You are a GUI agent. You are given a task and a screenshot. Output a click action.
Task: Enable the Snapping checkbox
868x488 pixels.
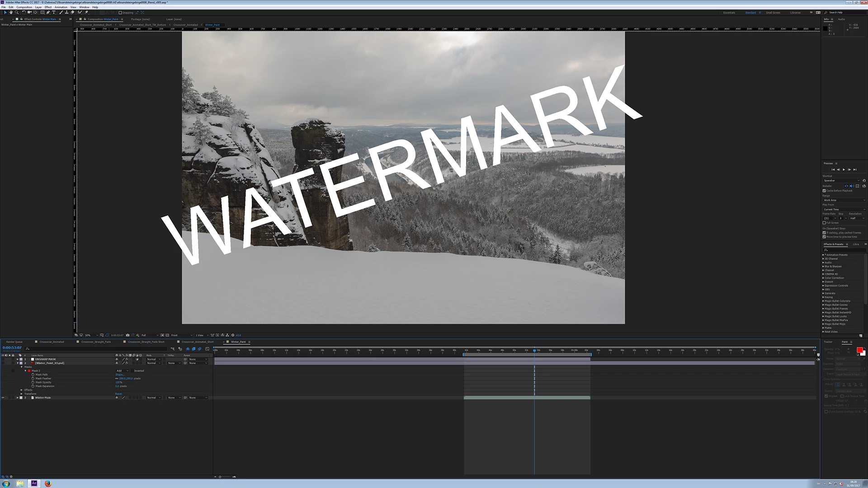pyautogui.click(x=120, y=13)
